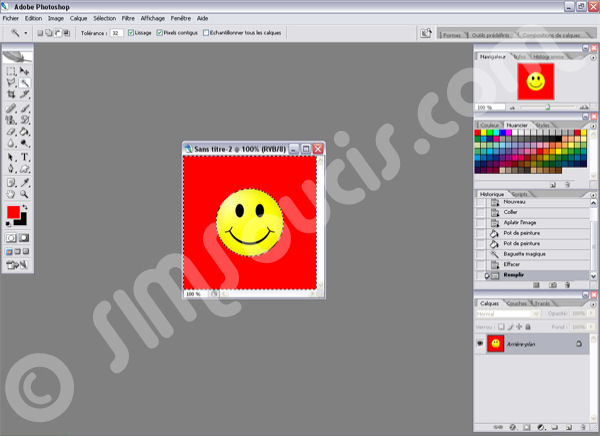Select the Paint Bucket tool in toolbox
Image resolution: width=600 pixels, height=436 pixels.
click(24, 132)
